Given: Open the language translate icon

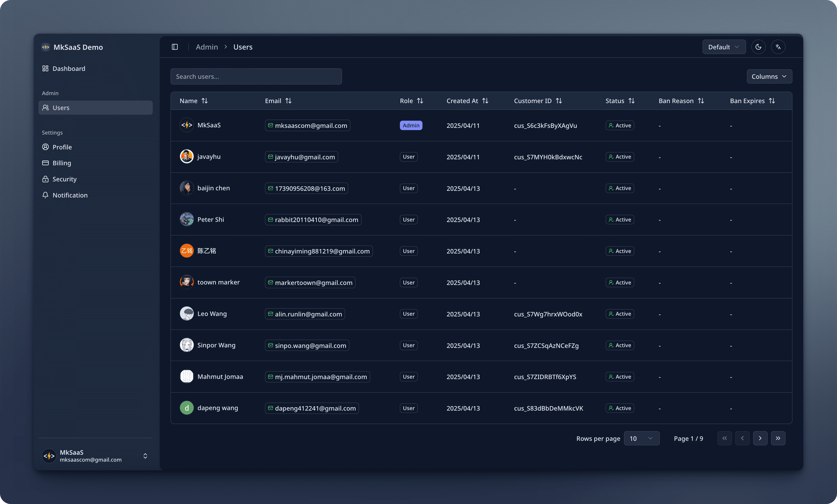Looking at the screenshot, I should coord(778,47).
